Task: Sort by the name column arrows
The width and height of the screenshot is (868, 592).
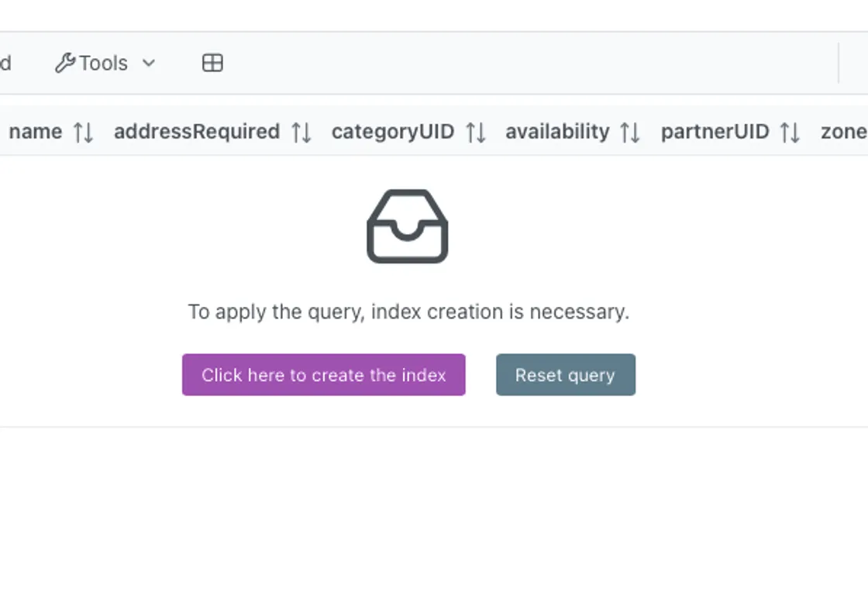Action: coord(84,133)
